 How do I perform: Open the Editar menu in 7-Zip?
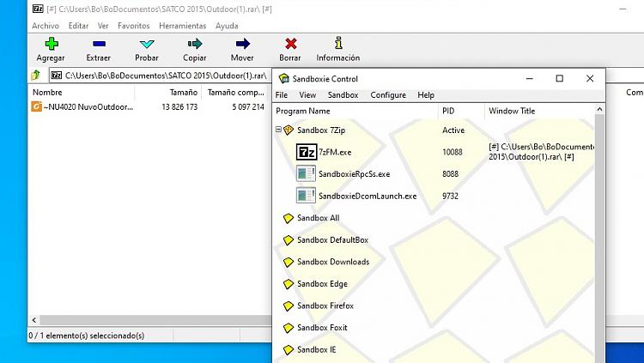(x=78, y=26)
